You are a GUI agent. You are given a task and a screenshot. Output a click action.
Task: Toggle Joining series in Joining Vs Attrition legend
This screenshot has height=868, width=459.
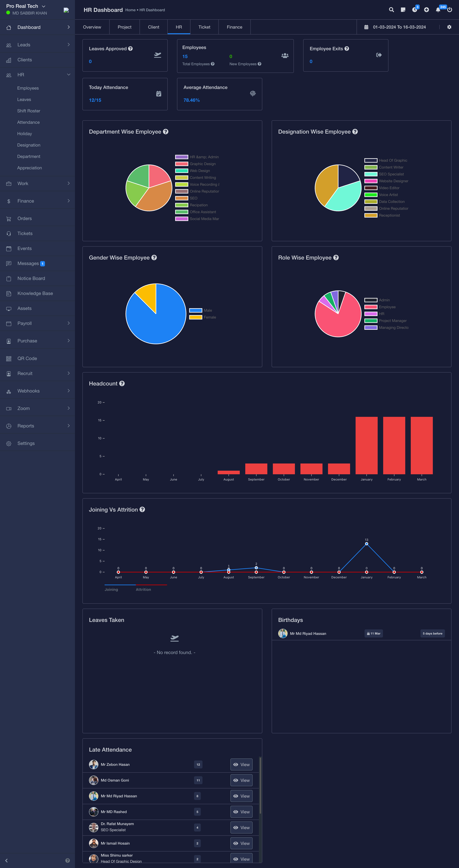click(x=111, y=589)
